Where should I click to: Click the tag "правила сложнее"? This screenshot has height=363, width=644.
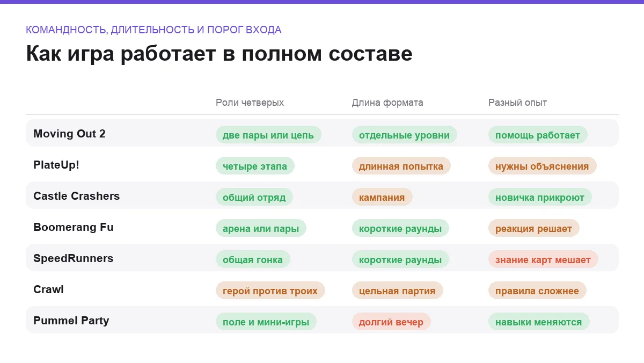coord(537,291)
